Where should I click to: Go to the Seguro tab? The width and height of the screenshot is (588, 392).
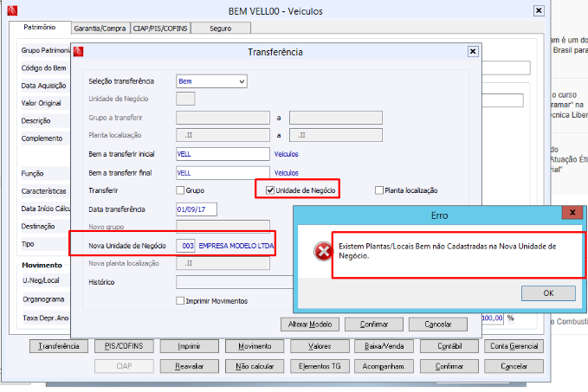pos(221,29)
